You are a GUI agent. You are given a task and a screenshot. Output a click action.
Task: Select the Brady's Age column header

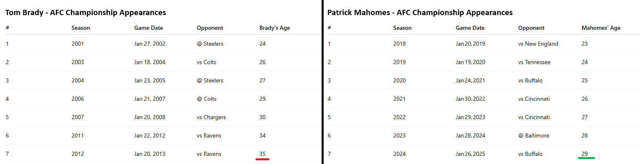(x=275, y=28)
